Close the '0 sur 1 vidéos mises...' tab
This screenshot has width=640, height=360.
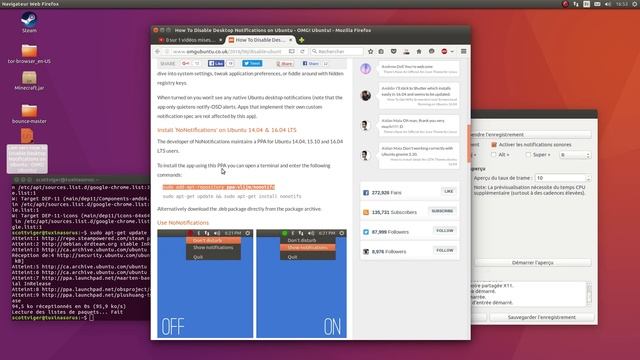[x=220, y=40]
